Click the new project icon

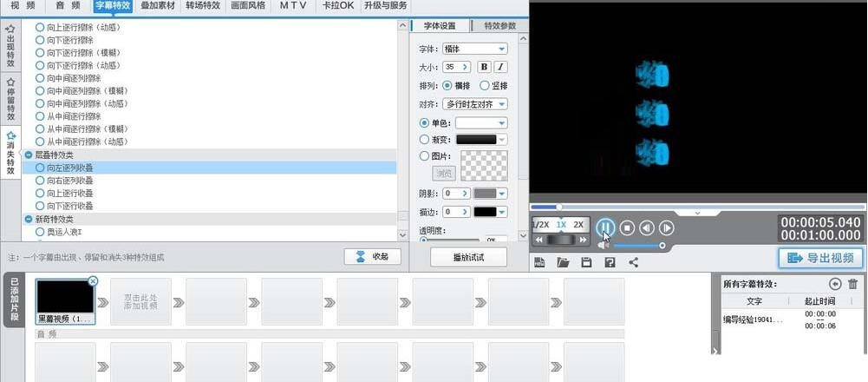click(539, 262)
